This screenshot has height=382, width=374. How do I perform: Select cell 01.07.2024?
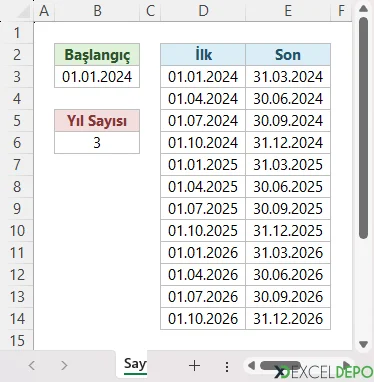(203, 120)
